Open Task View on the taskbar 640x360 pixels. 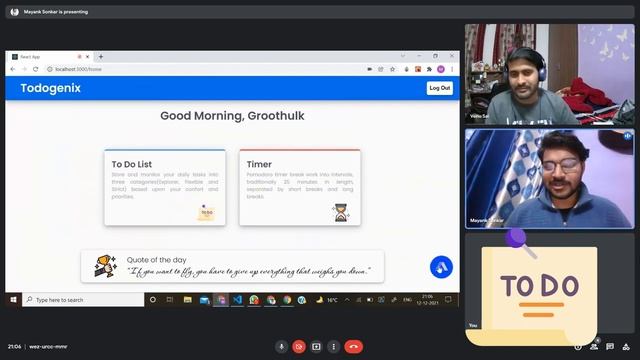170,300
